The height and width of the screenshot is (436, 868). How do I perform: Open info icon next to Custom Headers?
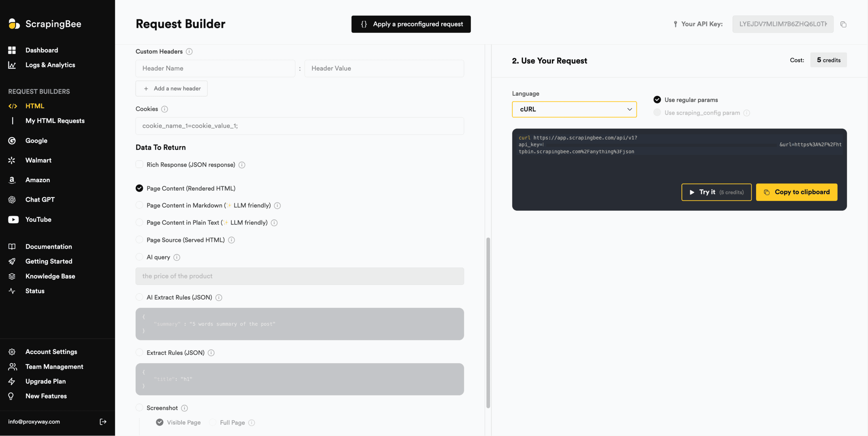(x=189, y=52)
